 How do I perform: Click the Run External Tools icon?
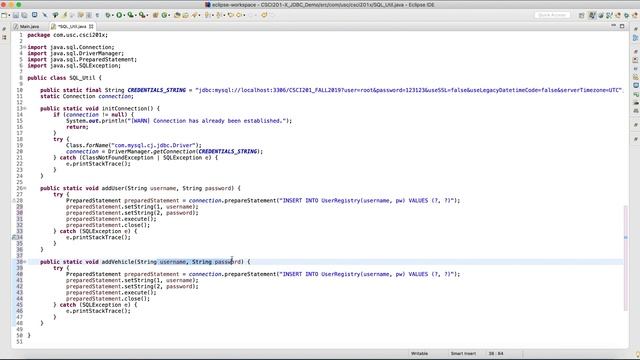coord(142,15)
